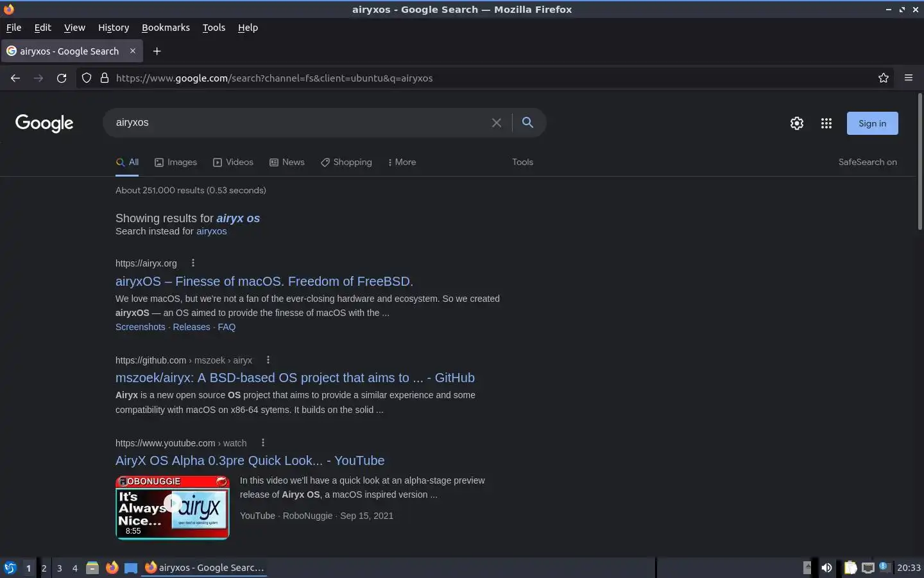
Task: Select airyxos Google Search taskbar window button
Action: [204, 568]
